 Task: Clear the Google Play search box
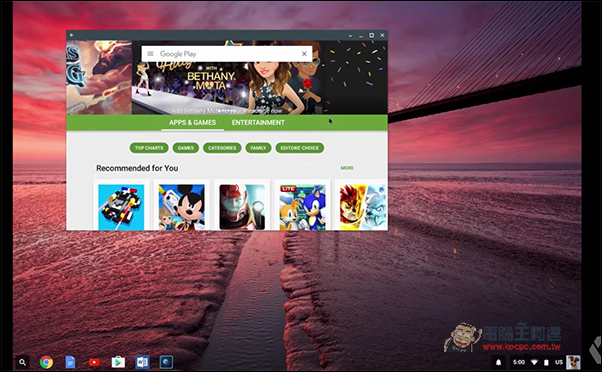[304, 54]
